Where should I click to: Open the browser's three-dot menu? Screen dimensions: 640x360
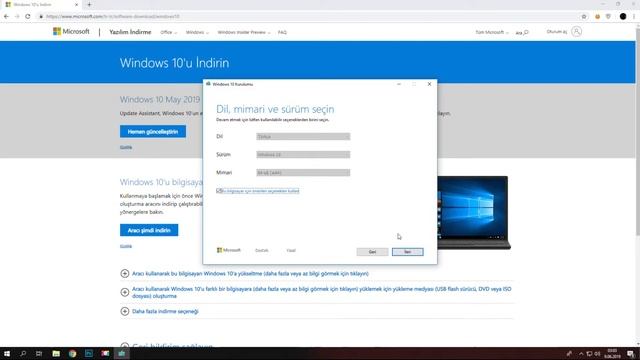(x=634, y=16)
